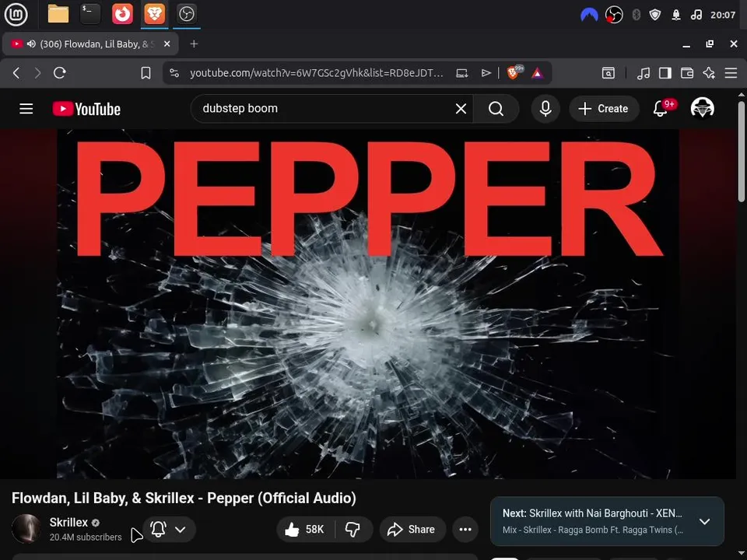This screenshot has height=560, width=747.
Task: Expand the Next: Skrillex mix playlist panel
Action: tap(705, 521)
